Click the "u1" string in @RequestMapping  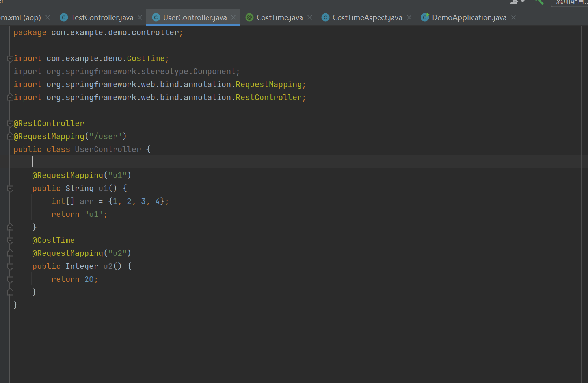pyautogui.click(x=117, y=176)
